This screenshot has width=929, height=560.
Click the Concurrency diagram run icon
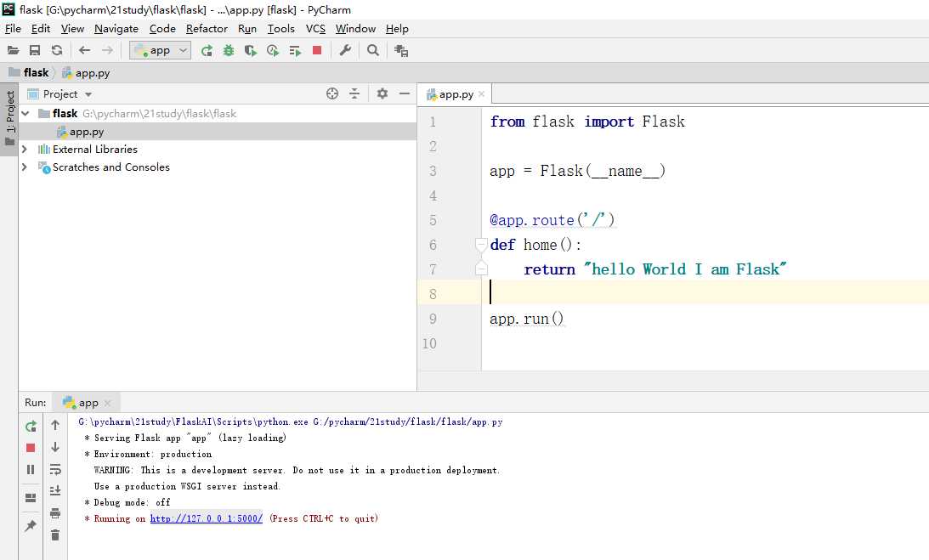coord(295,50)
